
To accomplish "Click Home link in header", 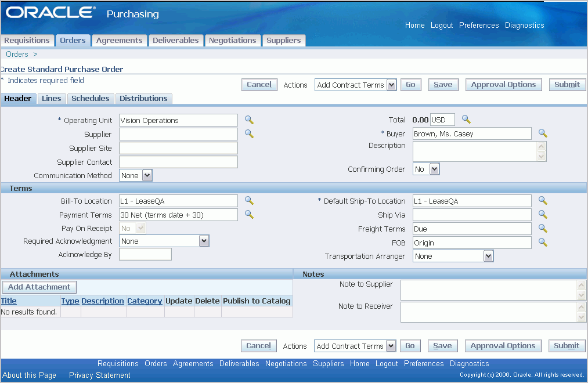I will click(415, 25).
